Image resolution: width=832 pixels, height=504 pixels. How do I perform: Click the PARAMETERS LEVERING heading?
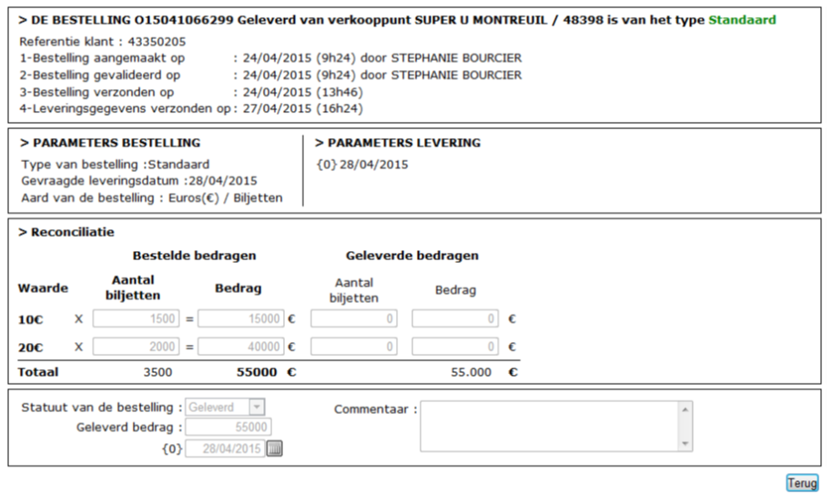point(398,143)
